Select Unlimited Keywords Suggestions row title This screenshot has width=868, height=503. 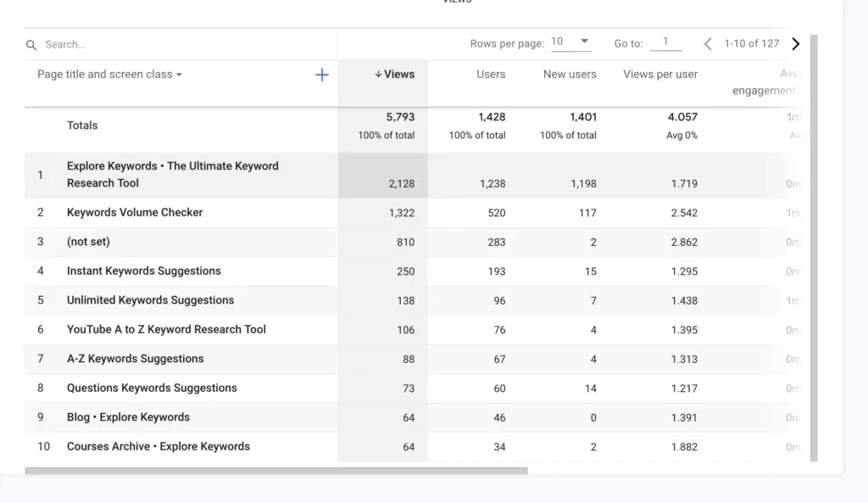pos(150,300)
